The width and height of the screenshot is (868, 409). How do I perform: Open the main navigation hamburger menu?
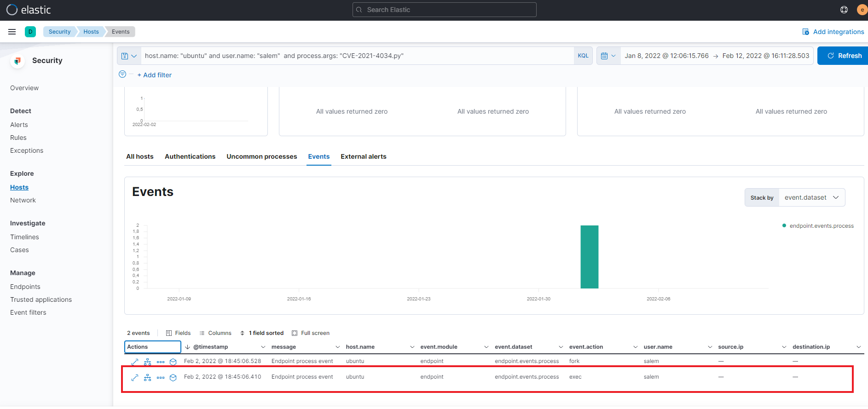point(12,32)
